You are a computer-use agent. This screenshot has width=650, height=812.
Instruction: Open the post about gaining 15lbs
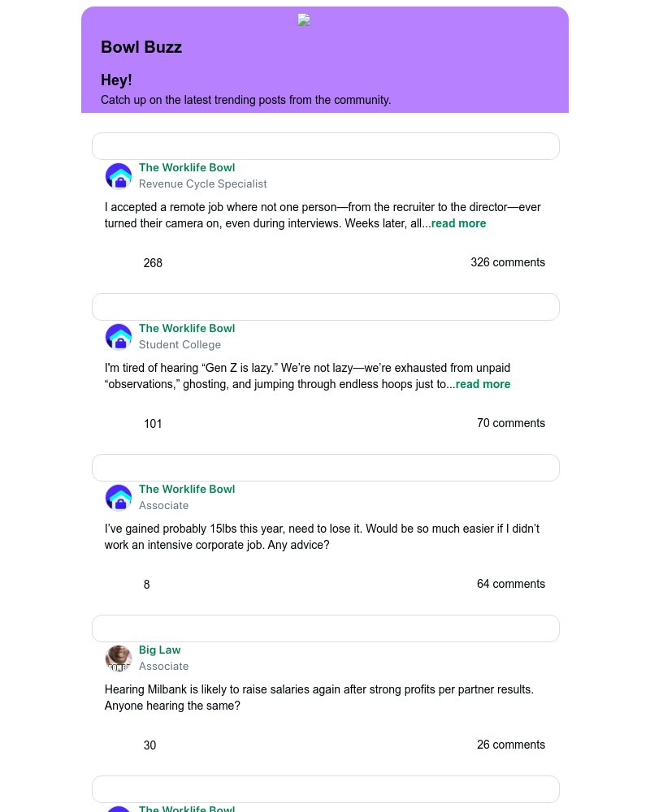coord(322,538)
